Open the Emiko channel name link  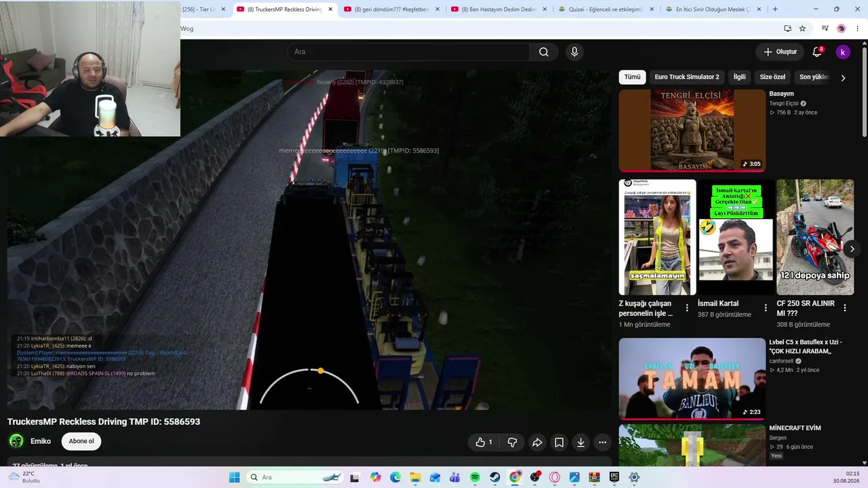click(41, 441)
